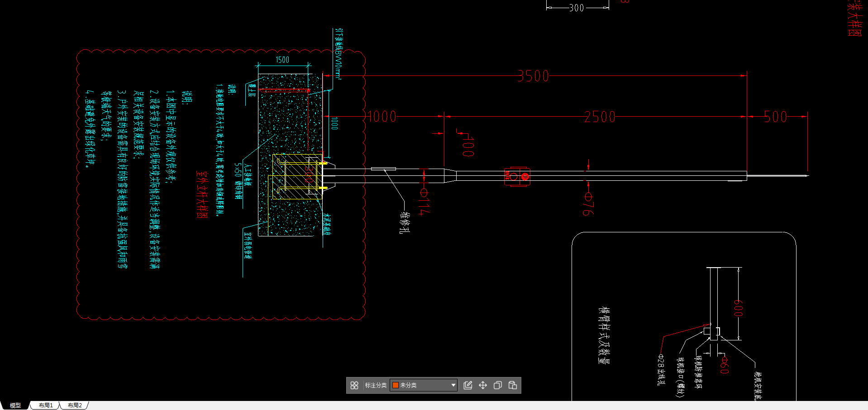Switch to the 布局1 layout tab
Screen dimensions: 868x410
coord(46,405)
